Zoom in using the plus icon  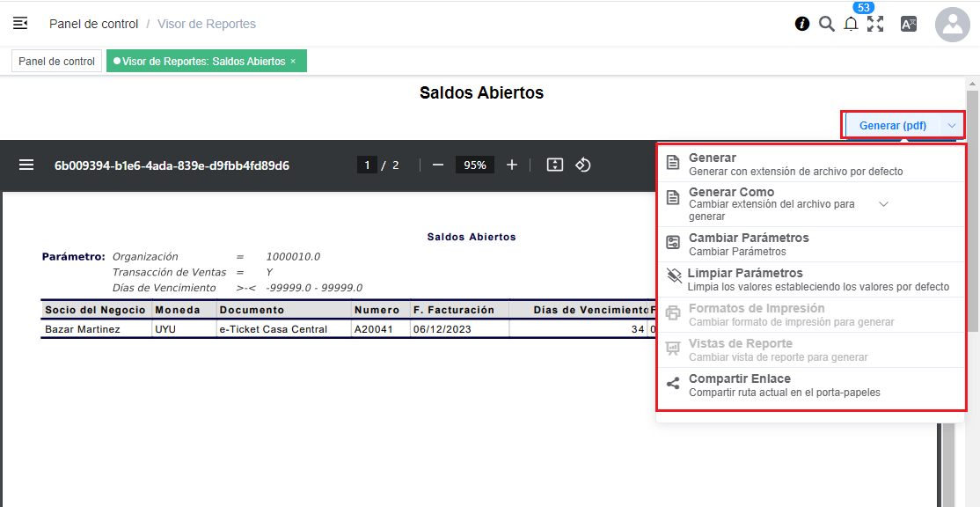pyautogui.click(x=510, y=165)
